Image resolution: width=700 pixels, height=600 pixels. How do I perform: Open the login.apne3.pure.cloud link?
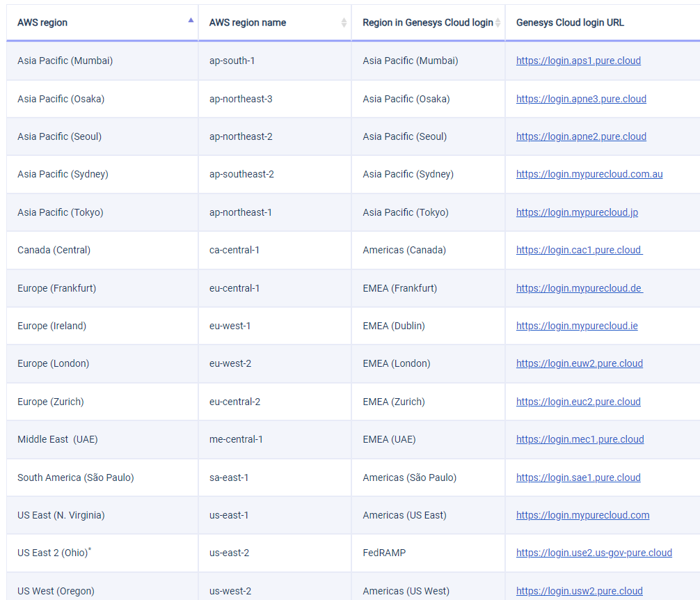click(581, 99)
